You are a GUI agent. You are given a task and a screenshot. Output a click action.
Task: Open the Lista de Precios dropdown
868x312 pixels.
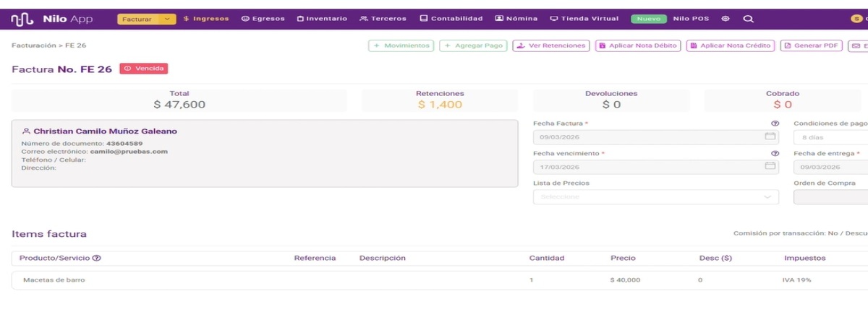[655, 197]
